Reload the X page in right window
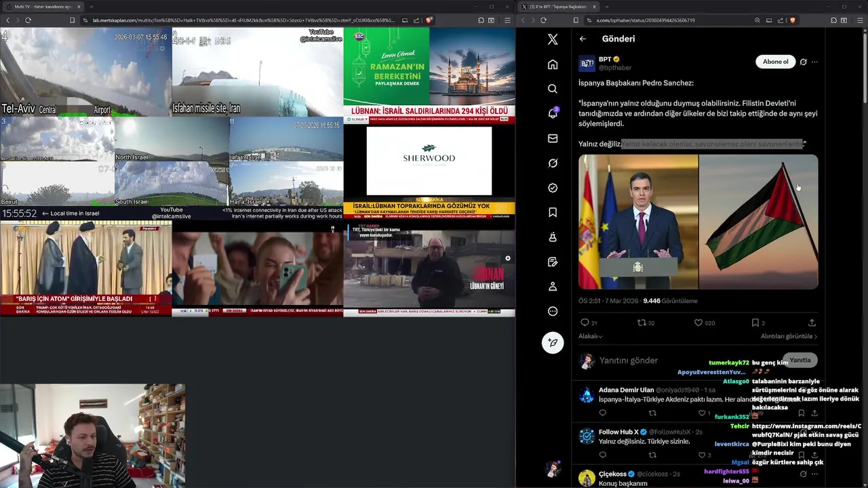The width and height of the screenshot is (868, 488). click(543, 20)
